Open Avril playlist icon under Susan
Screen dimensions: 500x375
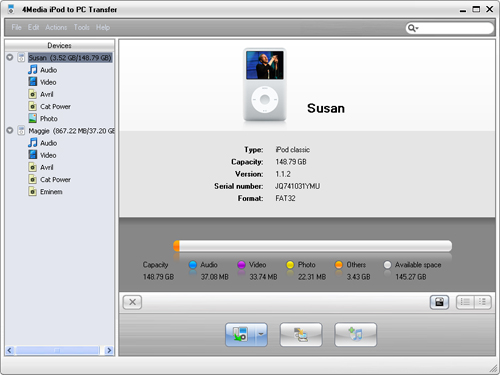coord(33,94)
